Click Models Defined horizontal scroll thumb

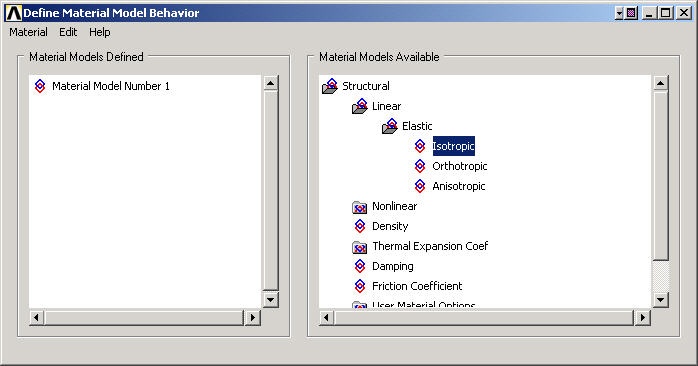click(144, 317)
